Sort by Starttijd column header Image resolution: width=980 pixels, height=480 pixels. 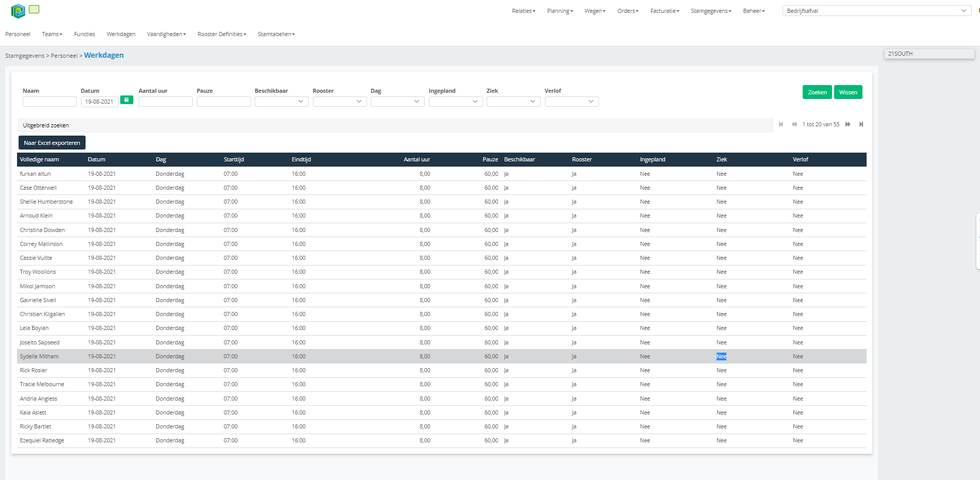coord(234,159)
